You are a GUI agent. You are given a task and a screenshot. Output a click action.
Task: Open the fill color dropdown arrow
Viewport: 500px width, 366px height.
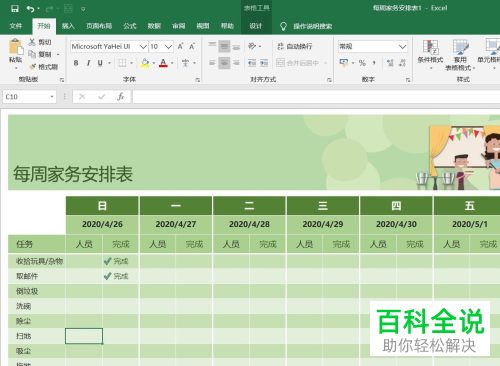tap(154, 63)
